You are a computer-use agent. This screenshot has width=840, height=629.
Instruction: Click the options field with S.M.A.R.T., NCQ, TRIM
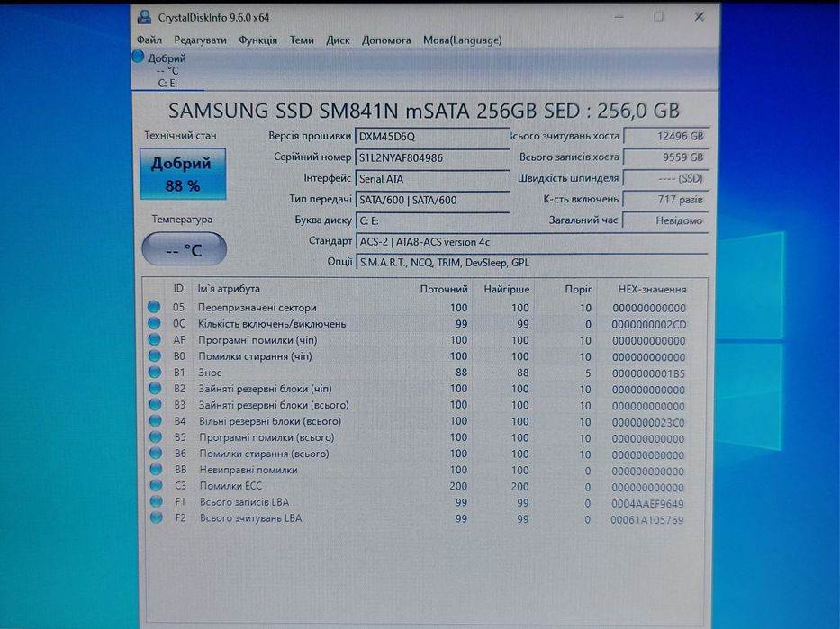coord(531,263)
